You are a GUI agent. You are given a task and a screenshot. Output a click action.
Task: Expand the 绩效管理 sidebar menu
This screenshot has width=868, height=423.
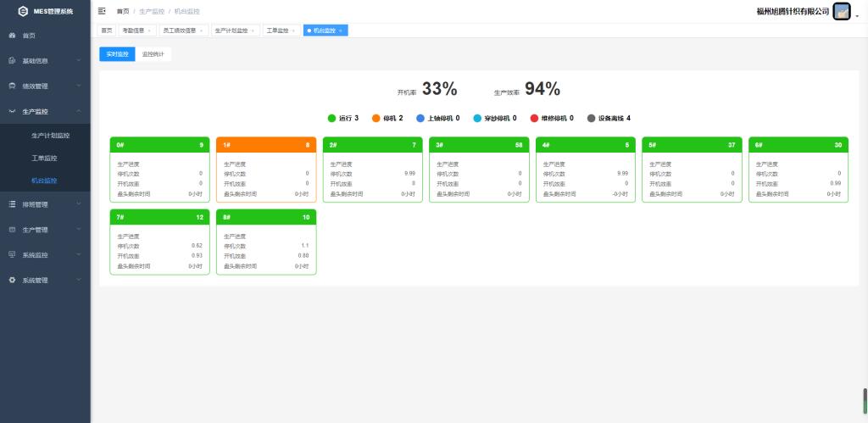pos(45,86)
